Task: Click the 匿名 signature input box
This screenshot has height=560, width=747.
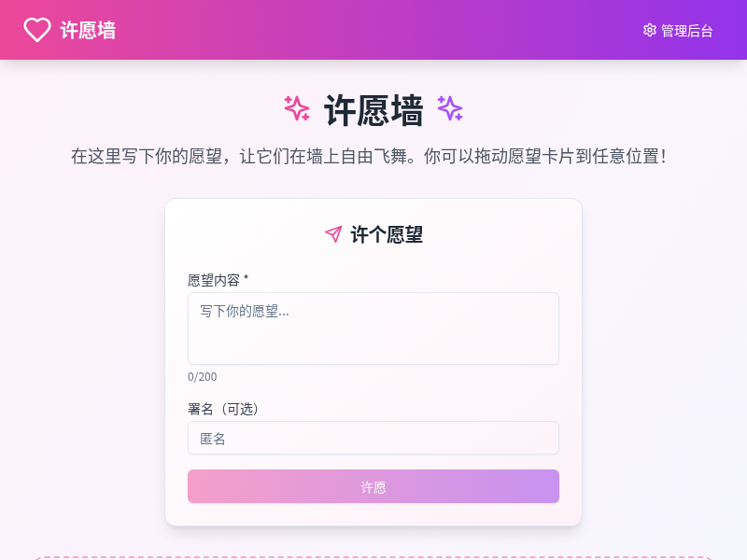Action: click(373, 438)
